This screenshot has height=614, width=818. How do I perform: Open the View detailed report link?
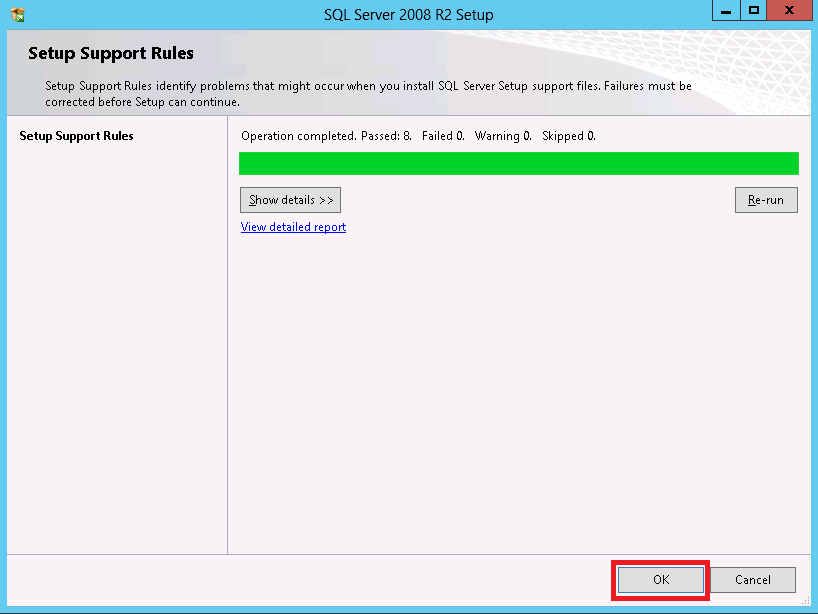point(293,227)
